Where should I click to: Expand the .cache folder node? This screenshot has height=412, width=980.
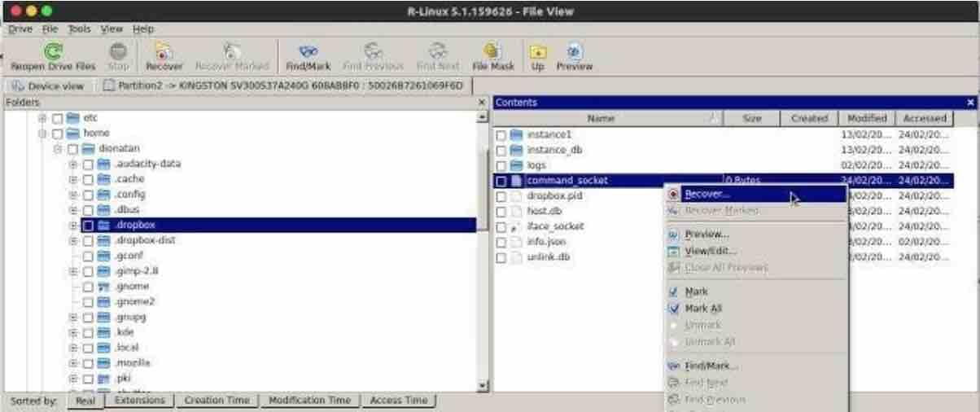tap(73, 179)
